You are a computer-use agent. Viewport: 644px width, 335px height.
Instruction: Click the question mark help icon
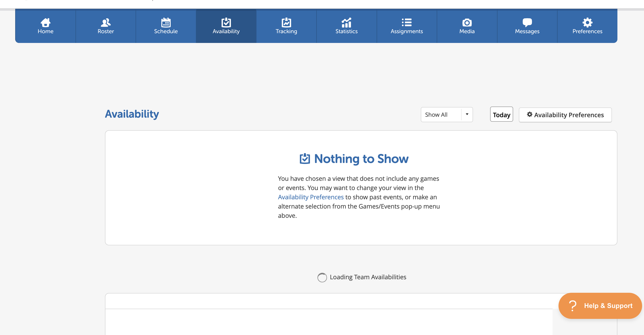pyautogui.click(x=572, y=306)
